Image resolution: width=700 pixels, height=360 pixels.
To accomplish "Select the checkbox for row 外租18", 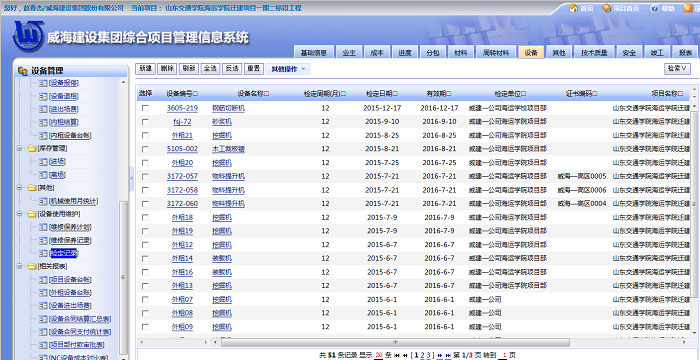I will click(145, 218).
